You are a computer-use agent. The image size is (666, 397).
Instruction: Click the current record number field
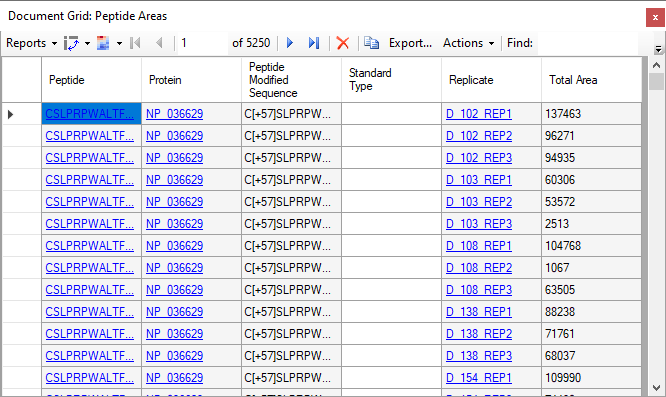tap(203, 43)
